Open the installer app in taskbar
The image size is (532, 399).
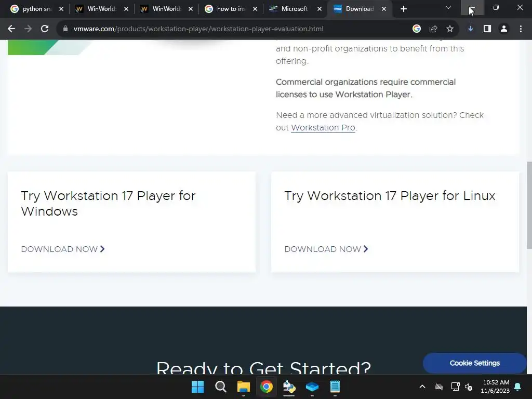click(289, 387)
